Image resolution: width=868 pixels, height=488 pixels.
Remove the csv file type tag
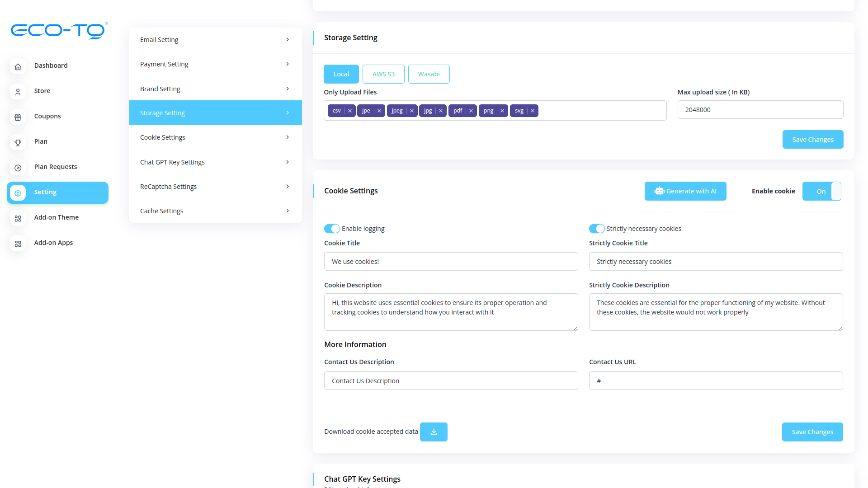[x=350, y=111]
